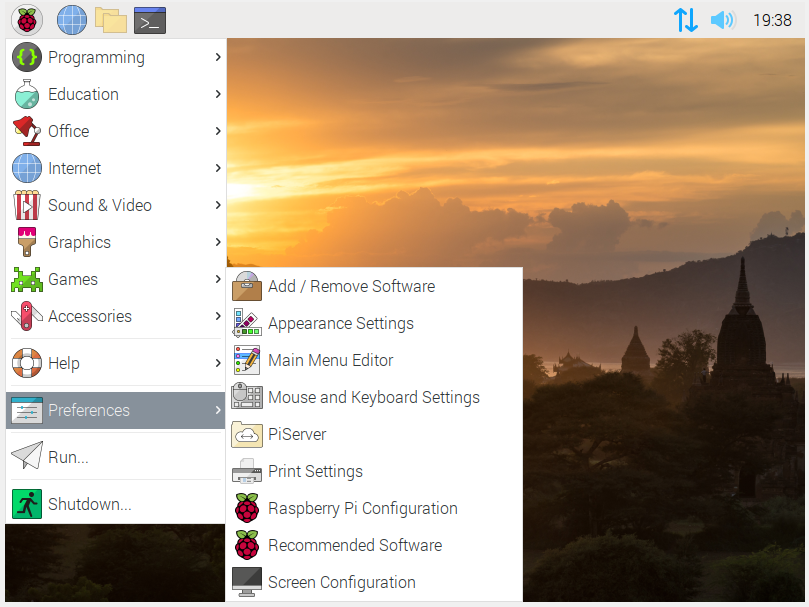Image resolution: width=809 pixels, height=607 pixels.
Task: Expand the Internet submenu arrow
Action: click(218, 168)
